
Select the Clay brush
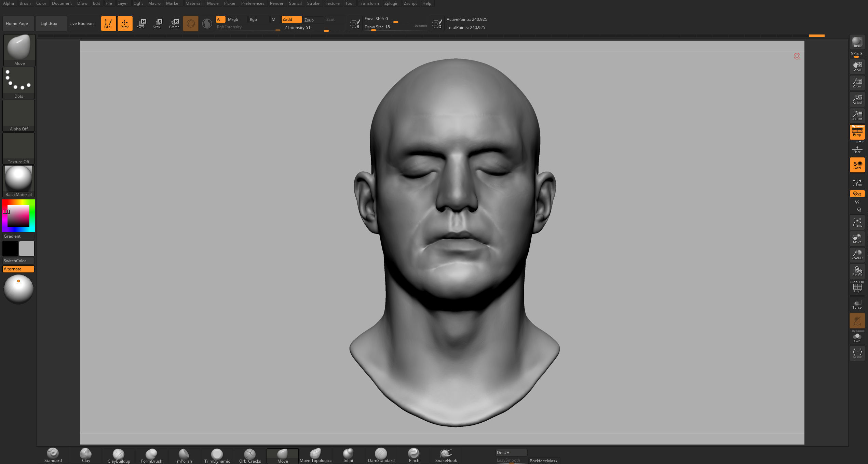86,455
